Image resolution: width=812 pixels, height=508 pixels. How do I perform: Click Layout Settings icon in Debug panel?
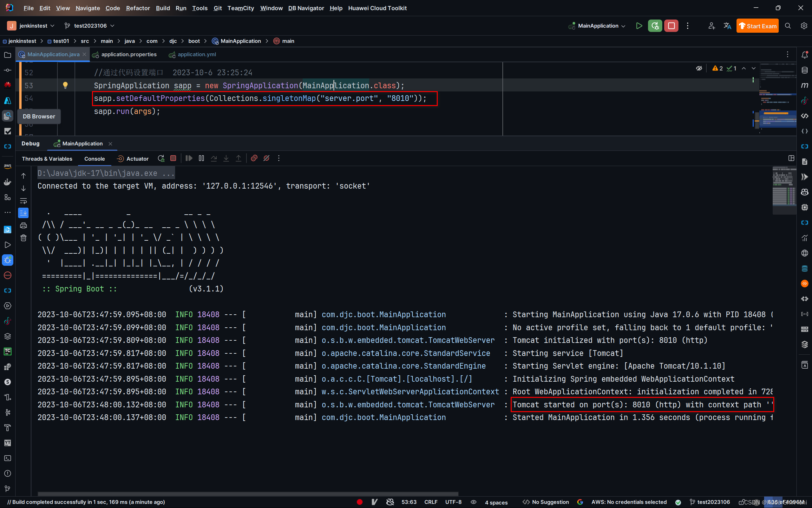pyautogui.click(x=791, y=158)
